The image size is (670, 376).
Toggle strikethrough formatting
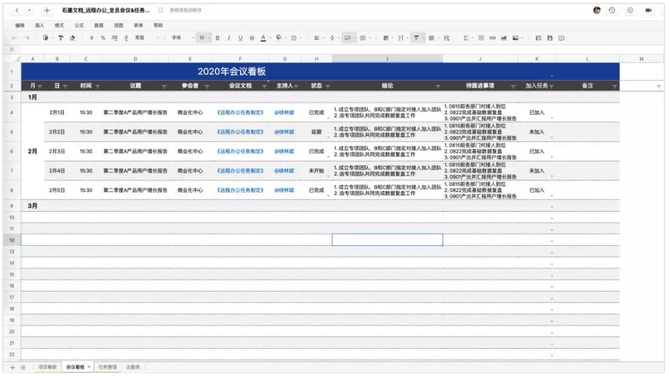[x=252, y=38]
